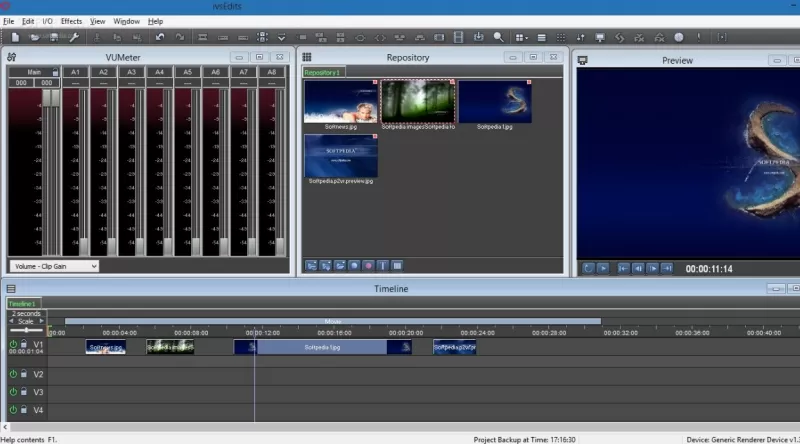Open the Volume - Clip Gain dropdown

point(54,266)
